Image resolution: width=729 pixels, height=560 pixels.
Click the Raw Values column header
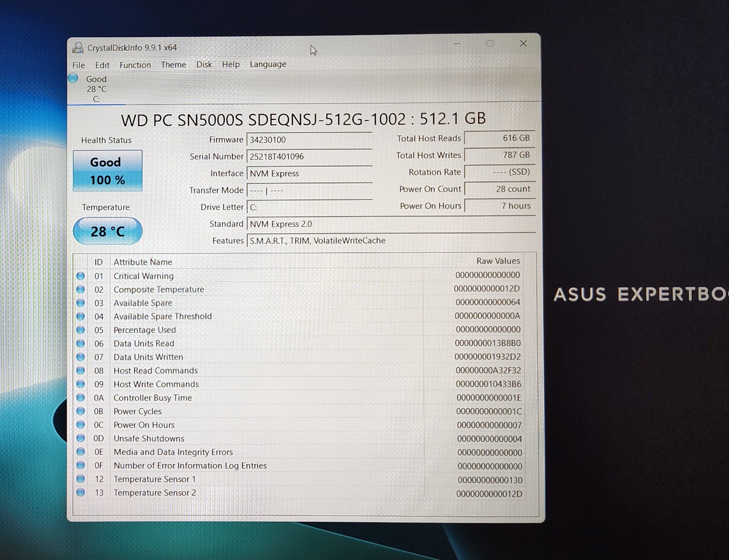(x=472, y=261)
